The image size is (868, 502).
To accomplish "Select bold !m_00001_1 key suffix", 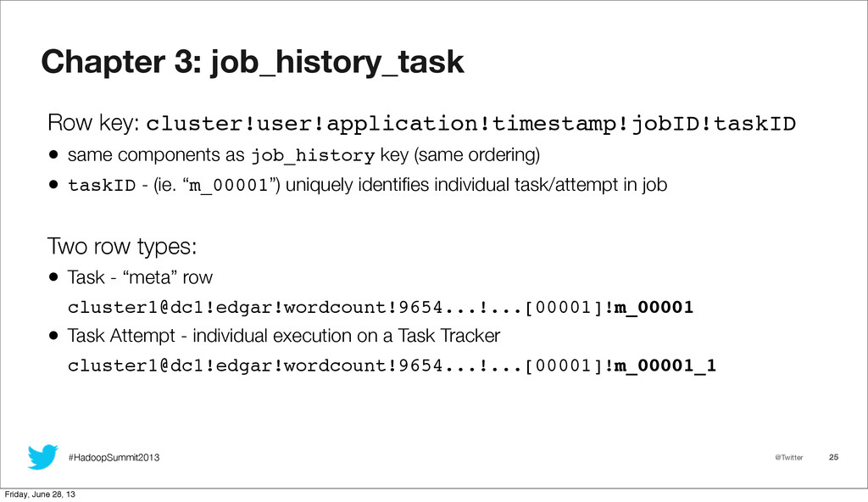I will (659, 365).
